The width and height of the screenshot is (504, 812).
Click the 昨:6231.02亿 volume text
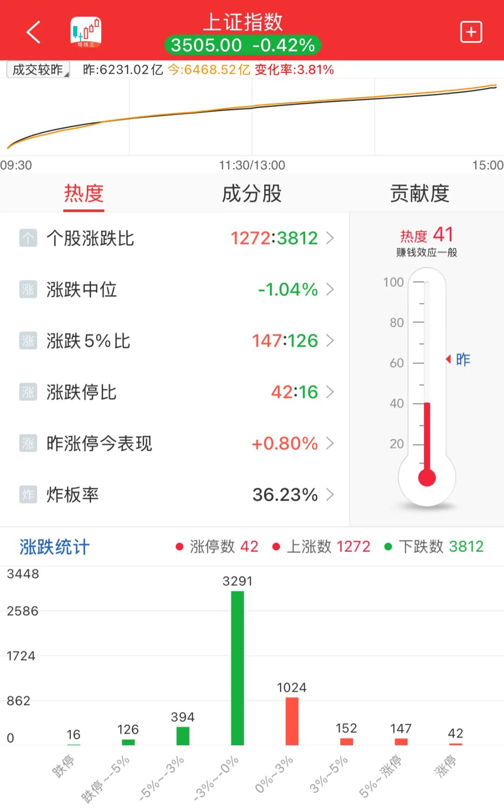[x=123, y=70]
